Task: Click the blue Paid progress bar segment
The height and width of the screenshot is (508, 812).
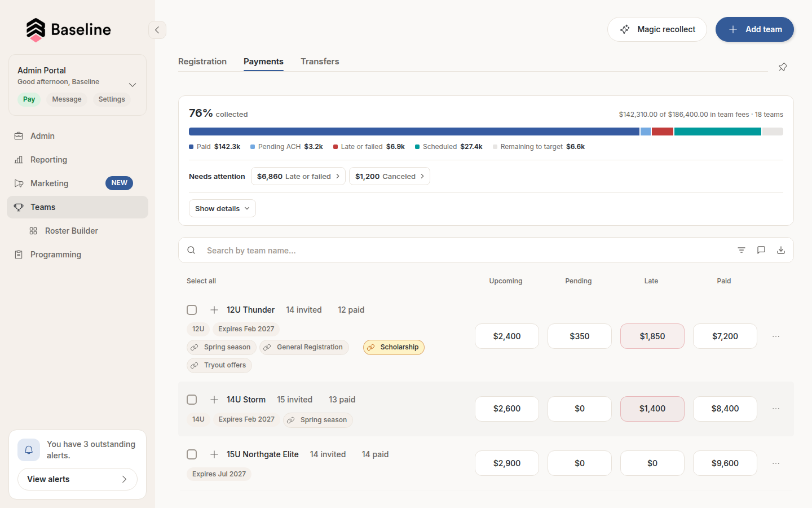Action: pos(414,132)
